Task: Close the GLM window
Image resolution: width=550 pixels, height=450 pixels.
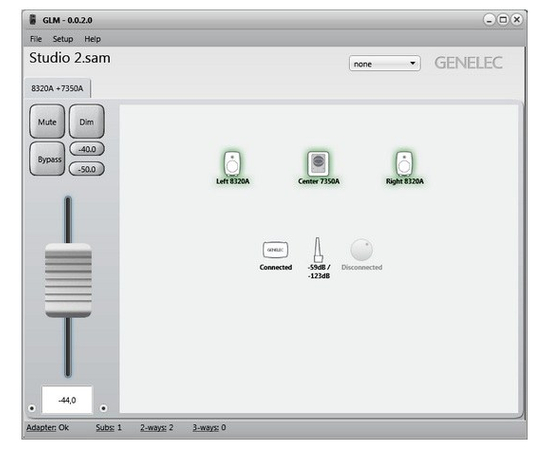Action: 517,19
